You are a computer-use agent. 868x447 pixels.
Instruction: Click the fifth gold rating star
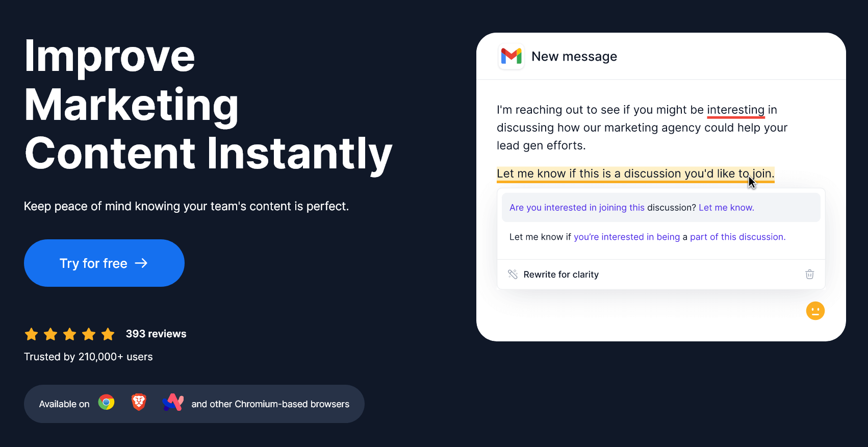(x=108, y=334)
